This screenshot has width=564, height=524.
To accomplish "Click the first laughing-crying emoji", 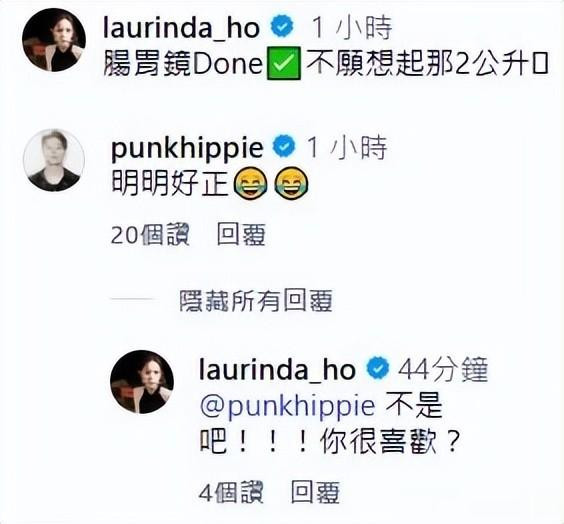I will (250, 183).
